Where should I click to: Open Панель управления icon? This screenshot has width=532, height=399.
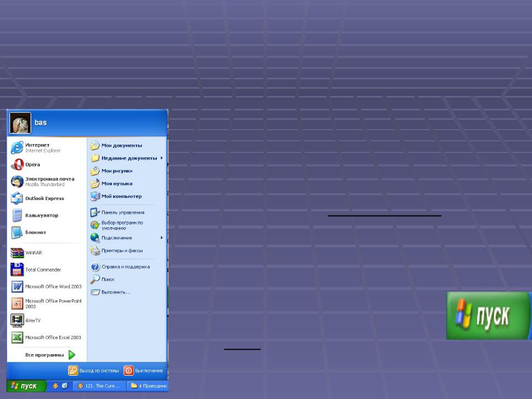(x=95, y=212)
